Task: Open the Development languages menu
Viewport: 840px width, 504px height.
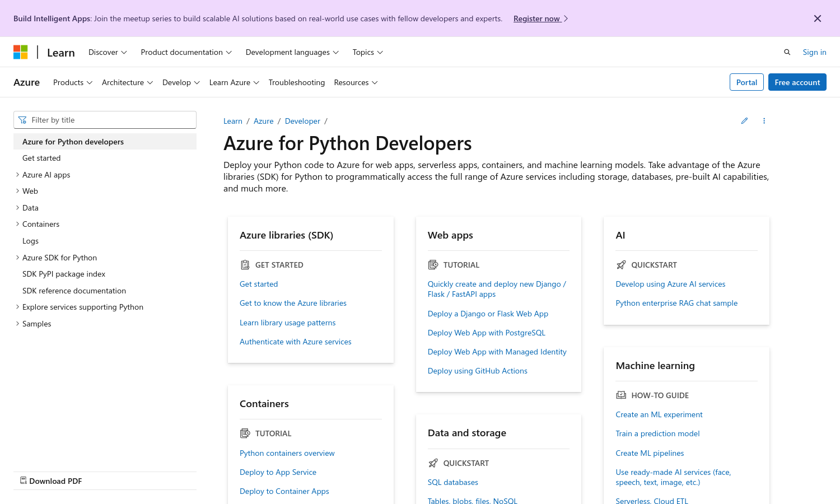Action: [292, 52]
